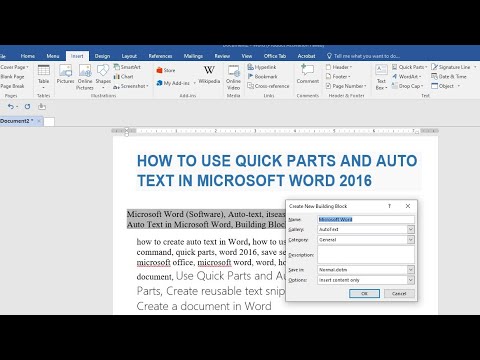Screen dimensions: 480x360
Task: Click the Wikipedia add-in icon
Action: pos(209,75)
